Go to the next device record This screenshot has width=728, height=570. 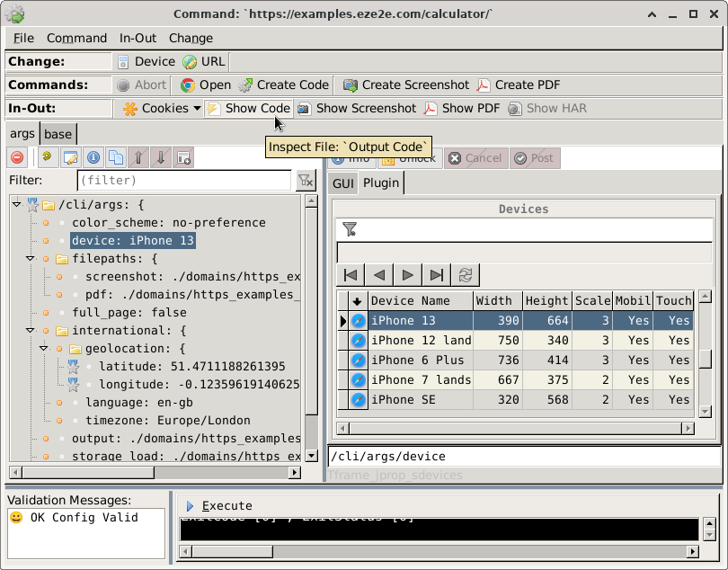tap(408, 275)
